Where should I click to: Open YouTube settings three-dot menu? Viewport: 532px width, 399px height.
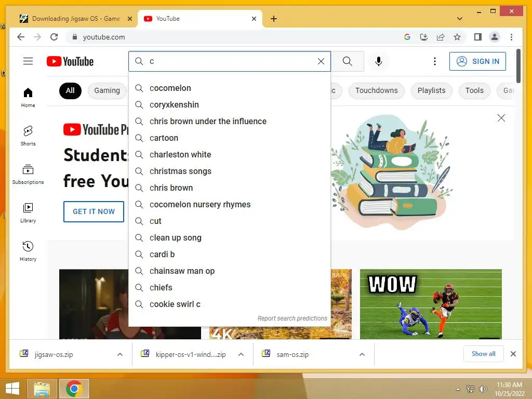tap(435, 61)
